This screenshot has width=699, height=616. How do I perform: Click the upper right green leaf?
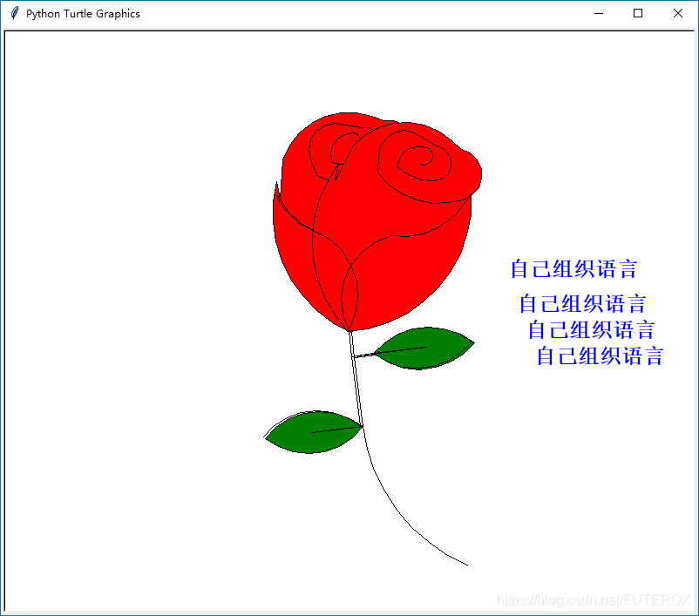tap(424, 349)
